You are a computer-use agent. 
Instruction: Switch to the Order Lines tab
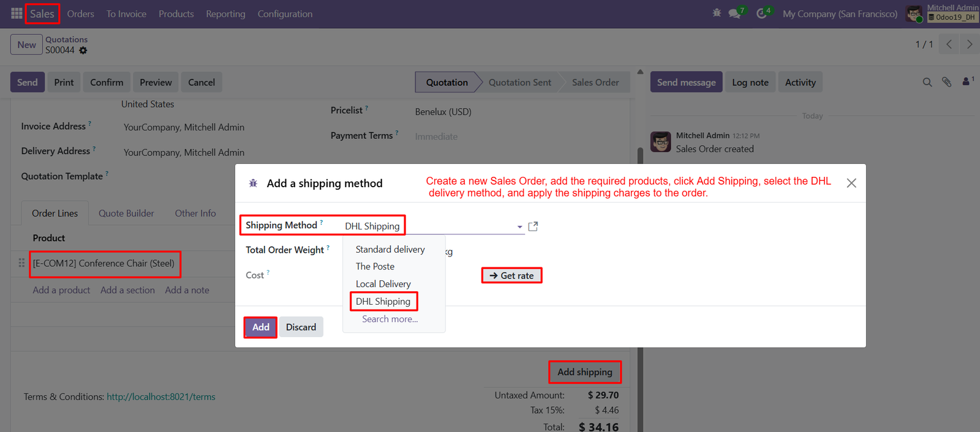coord(55,213)
